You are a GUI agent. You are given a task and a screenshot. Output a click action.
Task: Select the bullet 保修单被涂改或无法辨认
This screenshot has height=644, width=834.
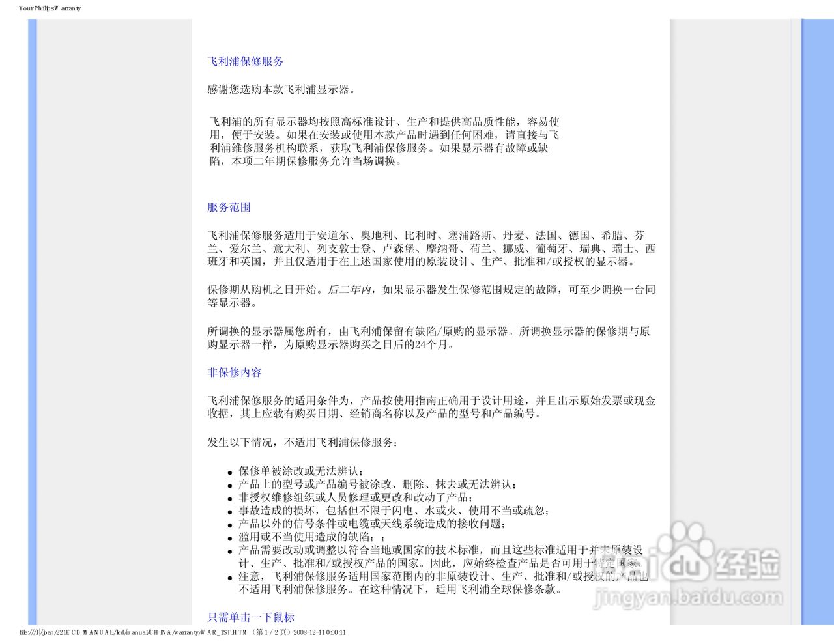[x=302, y=471]
